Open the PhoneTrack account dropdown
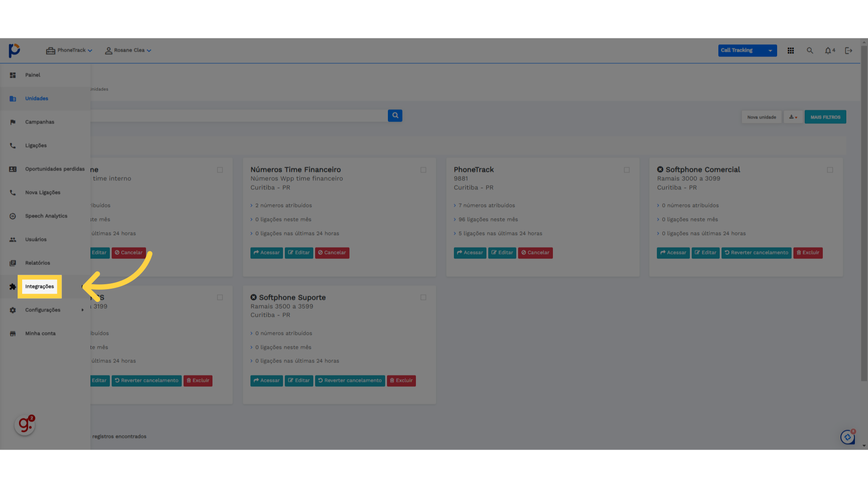Screen dimensions: 868x488 69,51
